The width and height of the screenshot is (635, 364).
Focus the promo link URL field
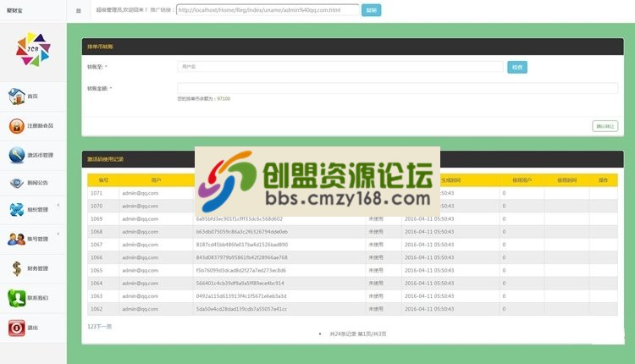click(268, 10)
